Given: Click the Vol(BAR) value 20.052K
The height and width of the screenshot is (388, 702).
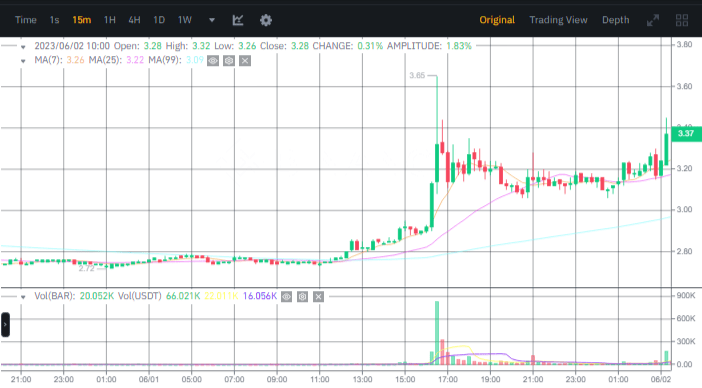Looking at the screenshot, I should coord(97,296).
